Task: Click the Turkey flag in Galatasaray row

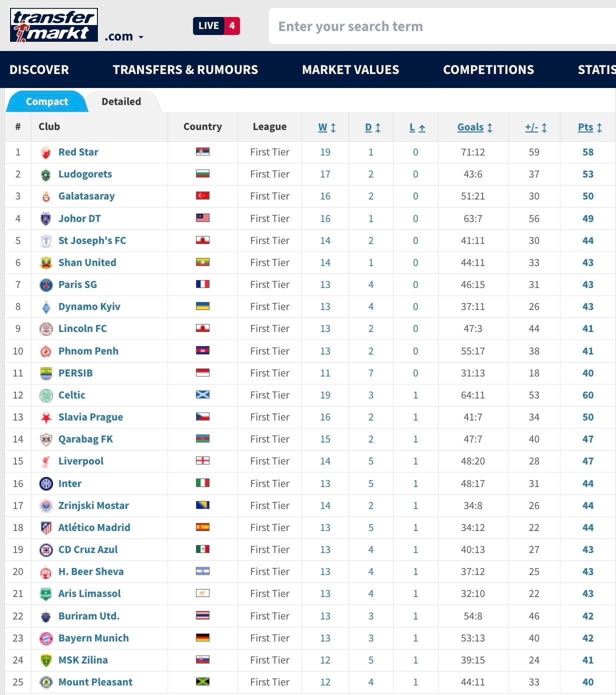Action: (202, 195)
